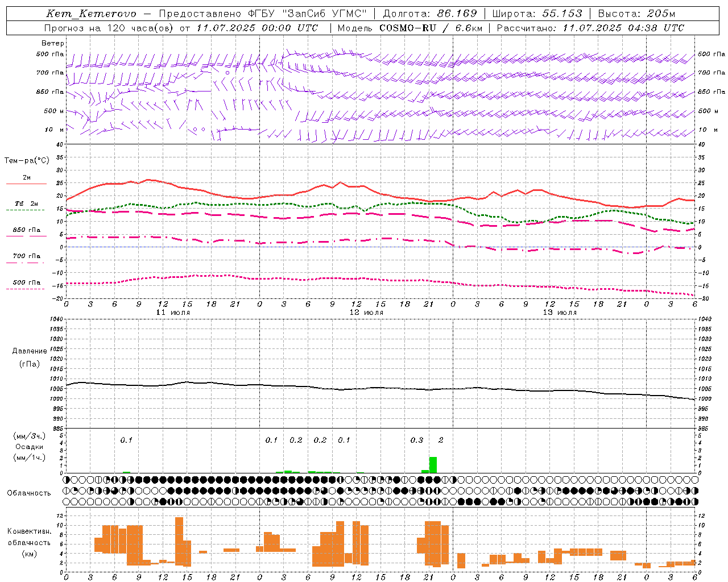728x582 pixels.
Task: Click the tallest green precipitation bar
Action: pyautogui.click(x=433, y=465)
